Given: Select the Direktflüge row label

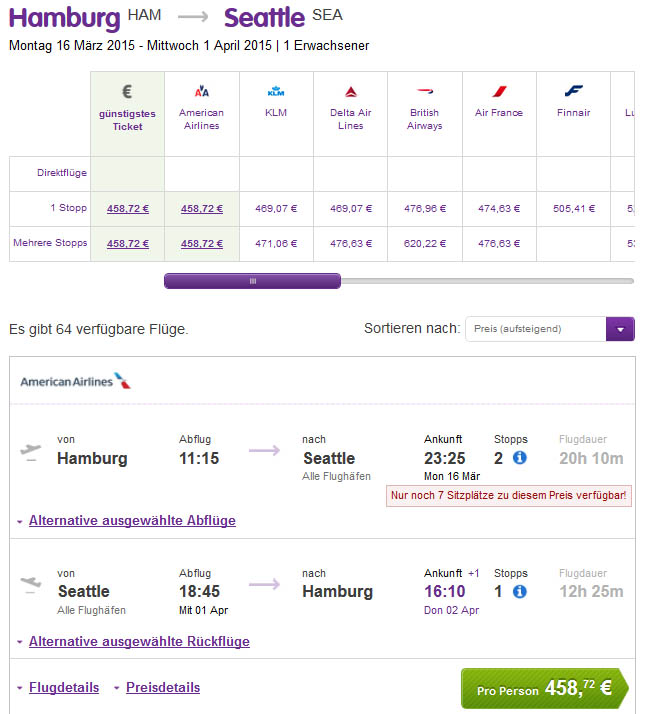Looking at the screenshot, I should pyautogui.click(x=62, y=173).
